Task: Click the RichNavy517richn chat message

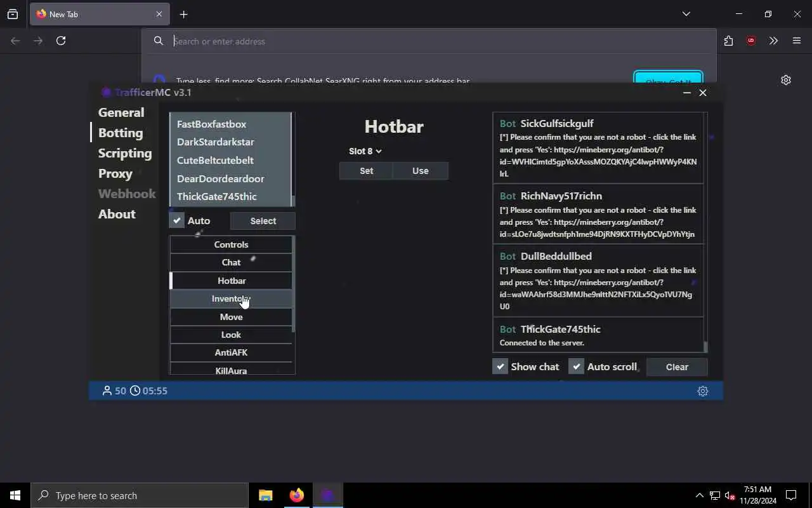Action: 598,215
